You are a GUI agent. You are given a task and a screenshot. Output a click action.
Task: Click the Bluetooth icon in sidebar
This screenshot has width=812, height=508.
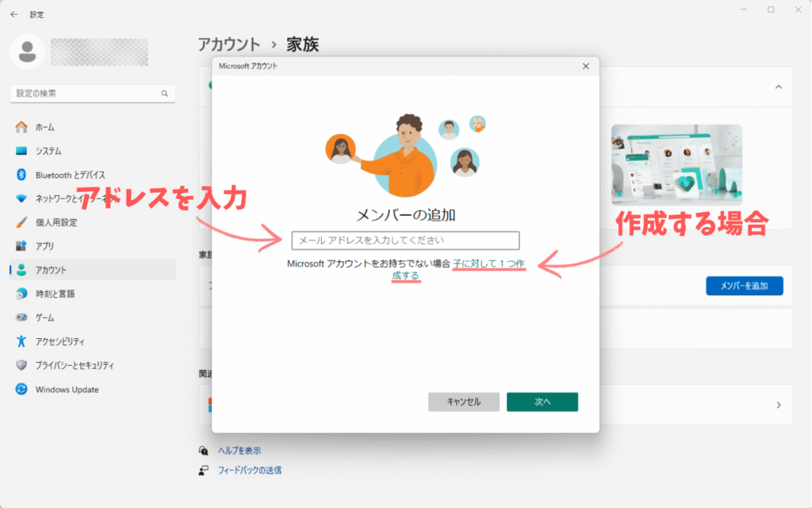pos(21,175)
